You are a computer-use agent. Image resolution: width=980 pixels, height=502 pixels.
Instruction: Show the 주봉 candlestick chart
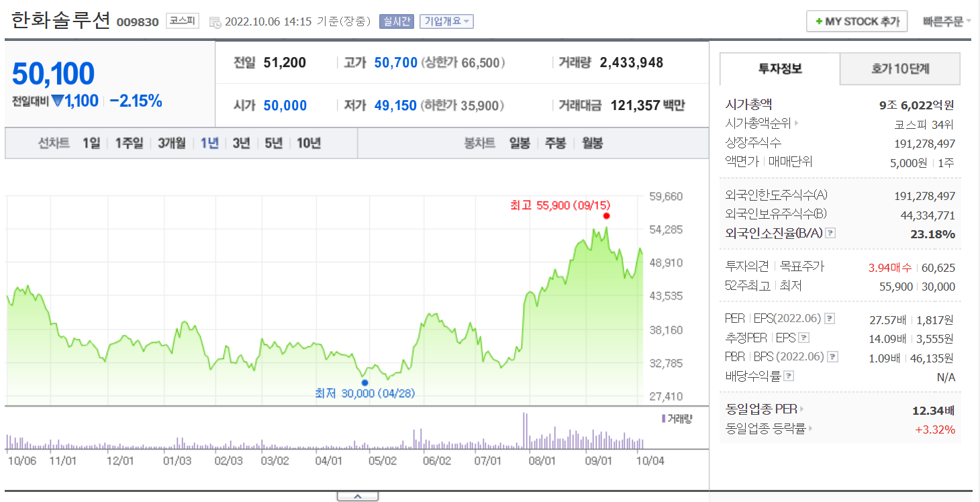point(556,143)
